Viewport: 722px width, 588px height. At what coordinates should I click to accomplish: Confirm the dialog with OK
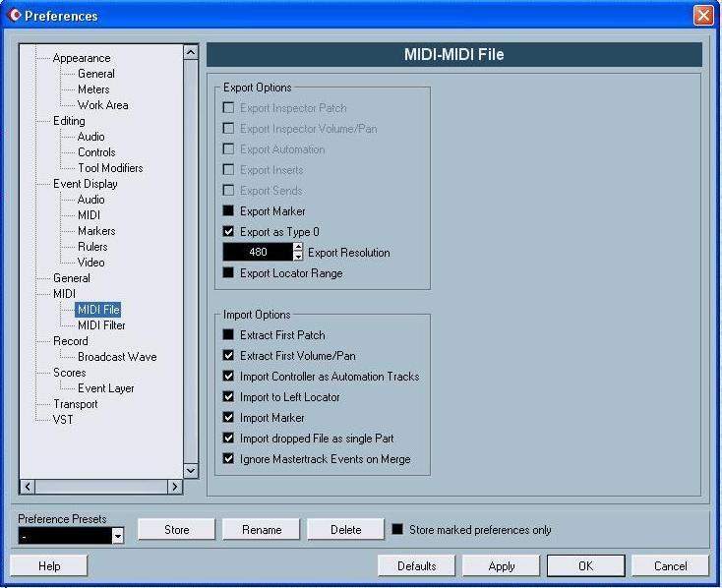pos(585,566)
